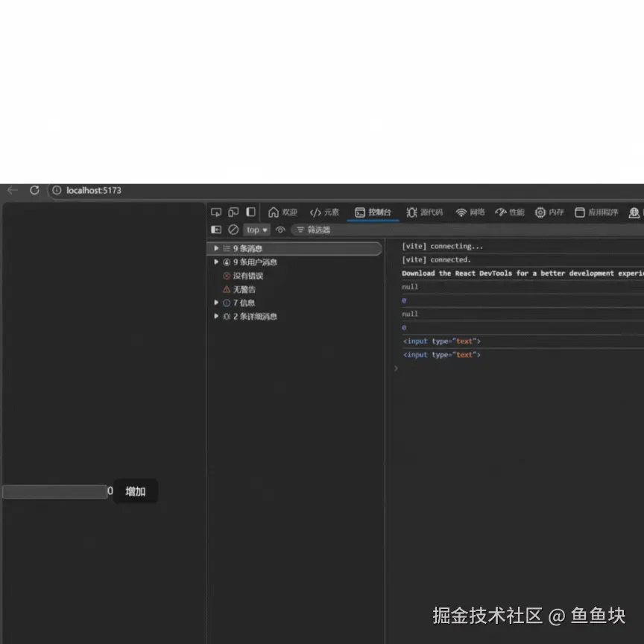Screen dimensions: 644x644
Task: Select the 控制台 console tab
Action: [x=373, y=212]
